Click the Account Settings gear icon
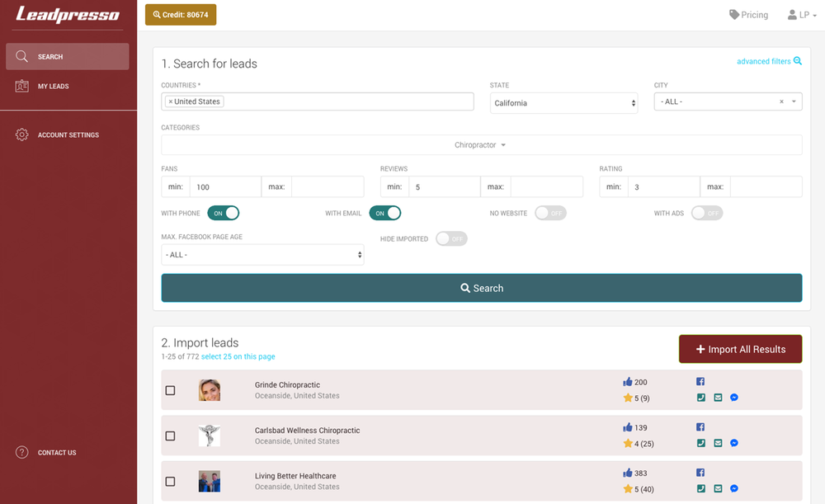This screenshot has height=504, width=825. coord(21,134)
